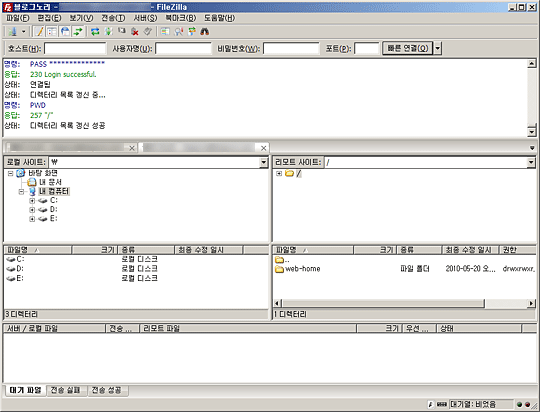This screenshot has width=540, height=412.
Task: Sort local list by 최종 수정 일시 column
Action: point(209,250)
